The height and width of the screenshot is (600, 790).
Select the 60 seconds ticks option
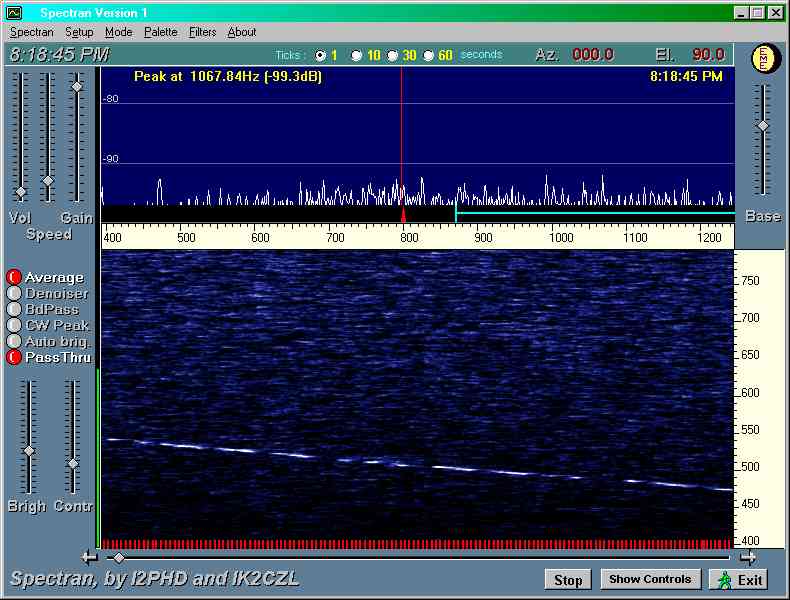tap(428, 55)
